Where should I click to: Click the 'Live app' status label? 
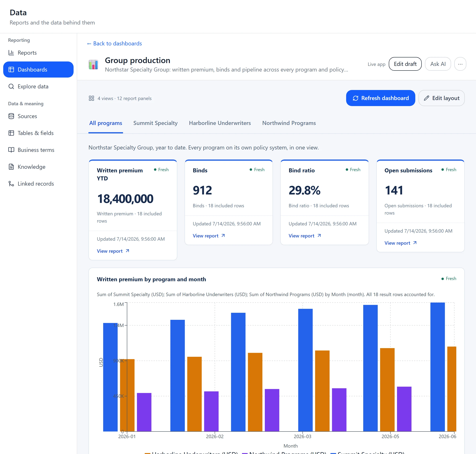click(x=376, y=64)
